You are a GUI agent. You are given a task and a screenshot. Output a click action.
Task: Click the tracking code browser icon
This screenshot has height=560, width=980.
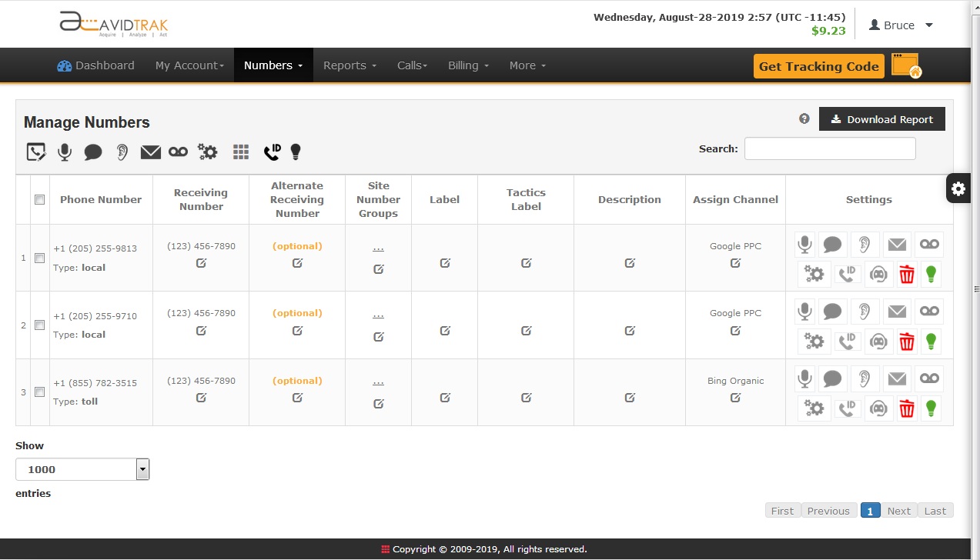click(906, 66)
